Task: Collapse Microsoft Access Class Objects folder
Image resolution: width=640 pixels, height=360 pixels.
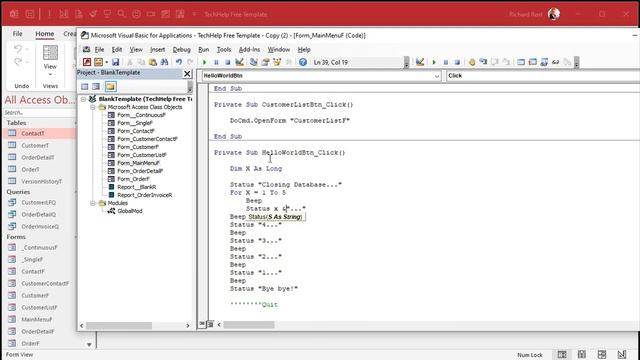Action: coord(93,107)
